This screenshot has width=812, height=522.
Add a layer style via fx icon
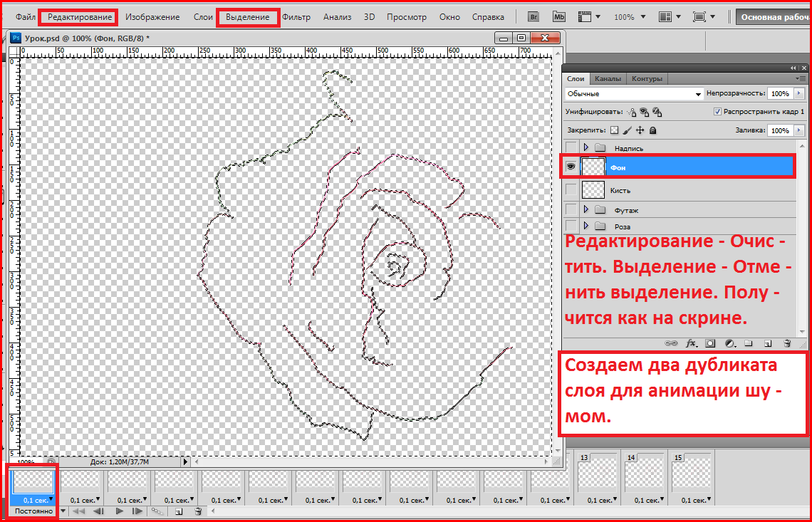click(692, 343)
